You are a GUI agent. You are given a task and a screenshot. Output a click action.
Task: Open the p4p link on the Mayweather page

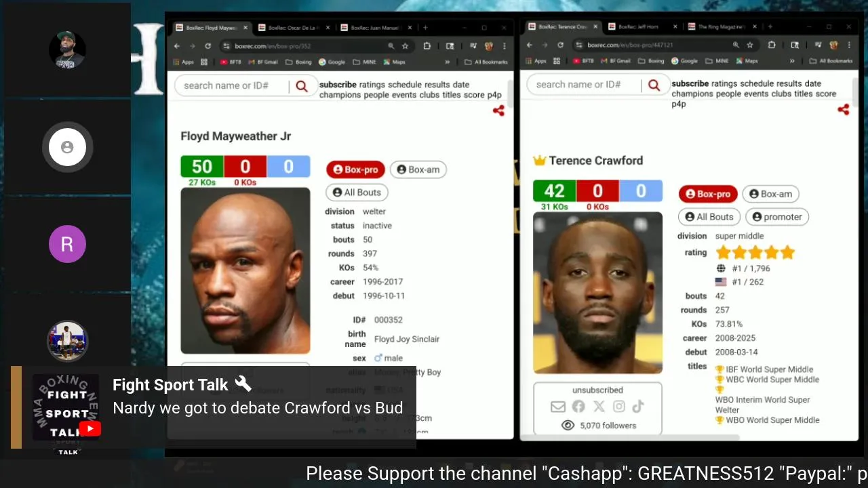click(494, 95)
